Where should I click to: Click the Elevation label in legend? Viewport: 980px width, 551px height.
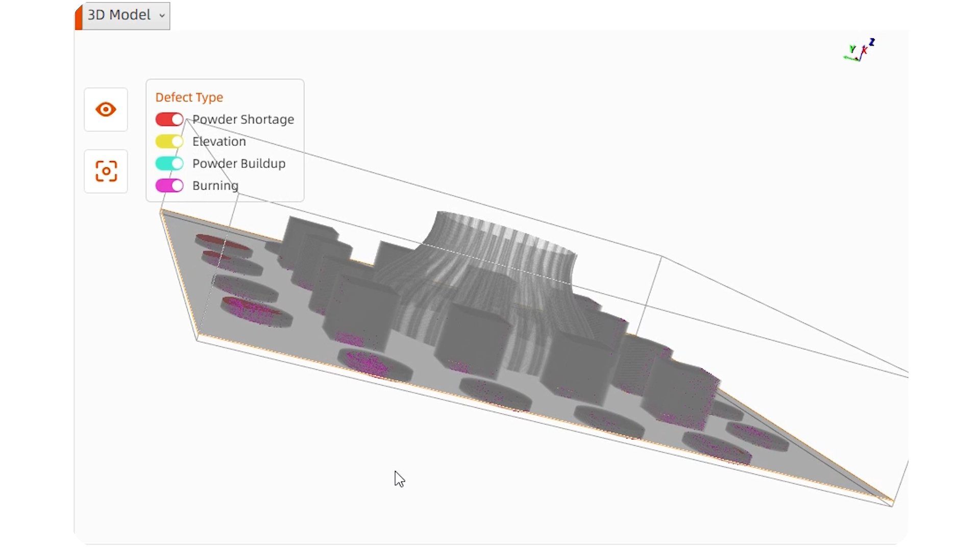(x=219, y=141)
